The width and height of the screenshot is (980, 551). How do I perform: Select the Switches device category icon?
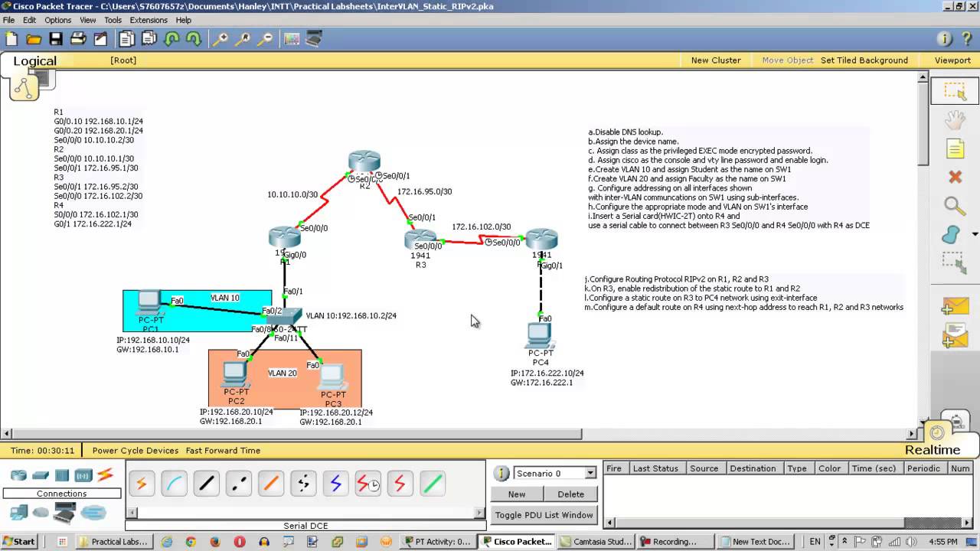click(41, 475)
